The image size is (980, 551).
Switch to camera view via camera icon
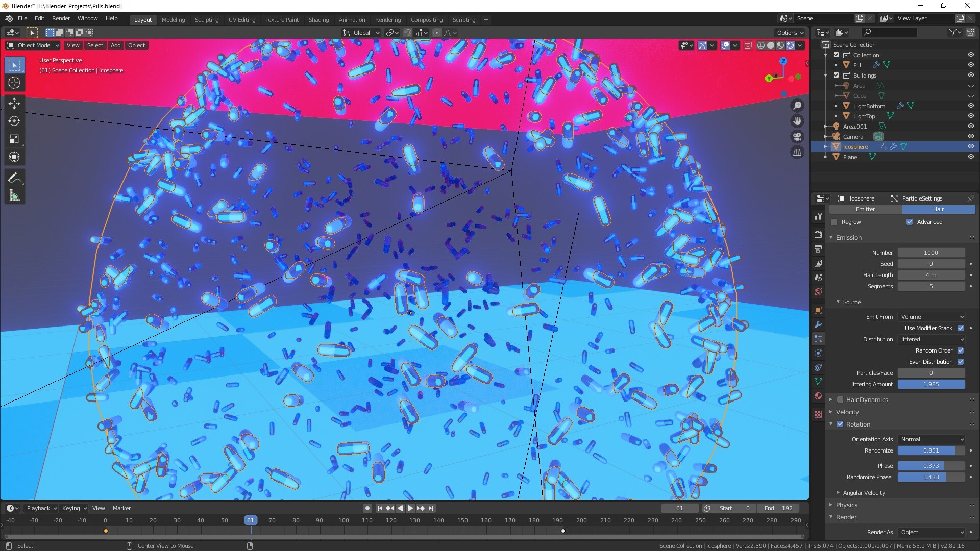click(x=797, y=136)
